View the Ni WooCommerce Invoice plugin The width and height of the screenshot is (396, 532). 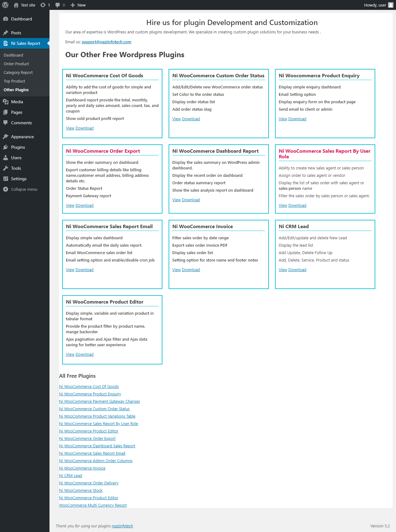(176, 270)
